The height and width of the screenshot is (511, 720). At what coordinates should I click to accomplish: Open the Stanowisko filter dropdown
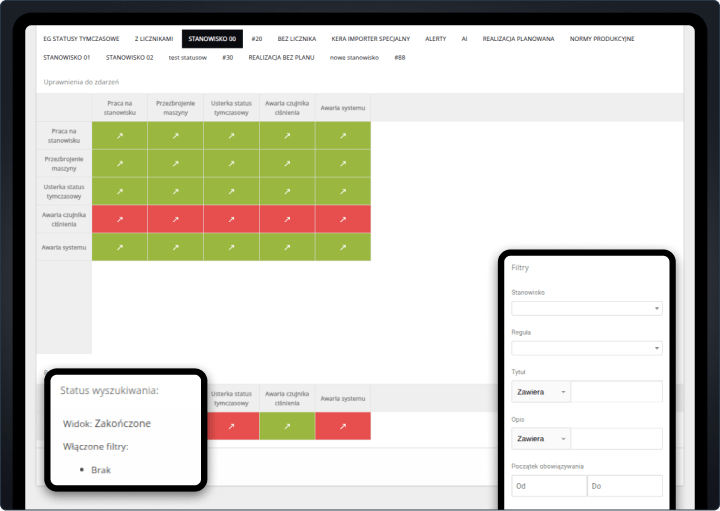click(x=586, y=309)
